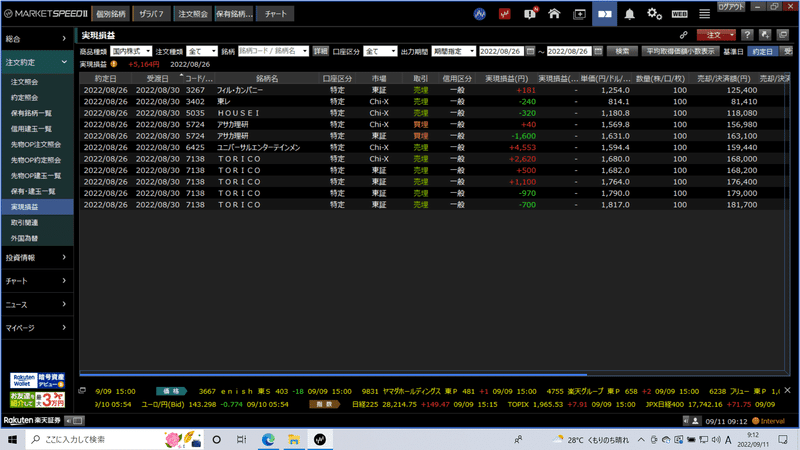800x450 pixels.
Task: Expand the red 注文 button dropdown arrow
Action: click(x=732, y=35)
